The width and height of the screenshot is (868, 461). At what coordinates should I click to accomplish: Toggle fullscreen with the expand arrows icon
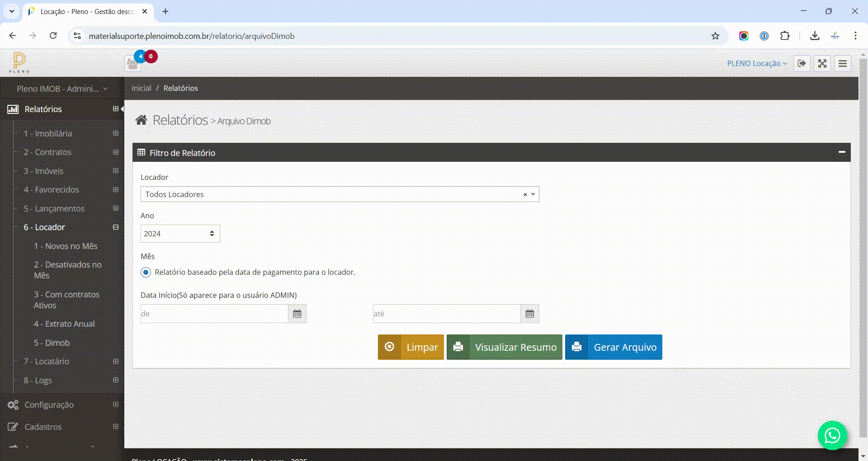[822, 63]
